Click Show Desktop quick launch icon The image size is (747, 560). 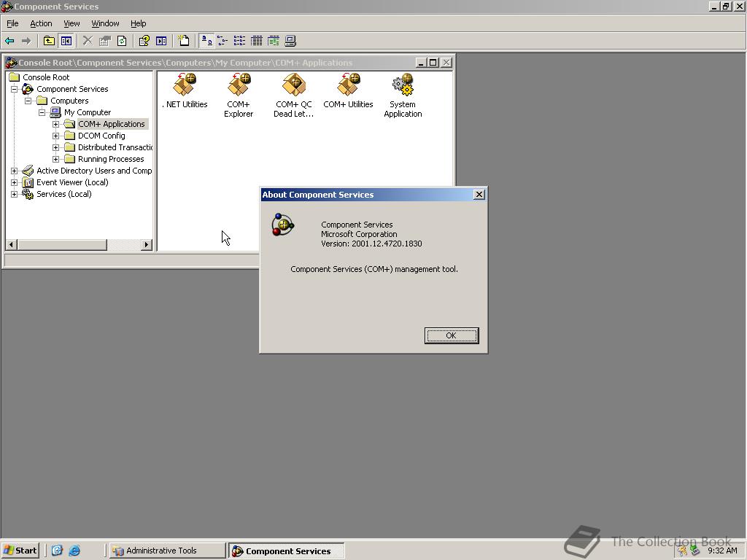click(x=57, y=551)
